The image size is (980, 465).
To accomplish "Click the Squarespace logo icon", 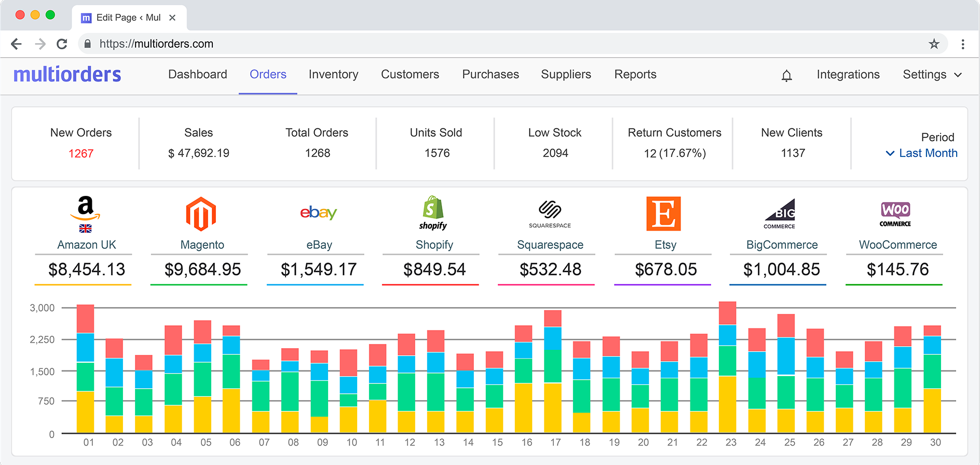I will click(x=550, y=213).
